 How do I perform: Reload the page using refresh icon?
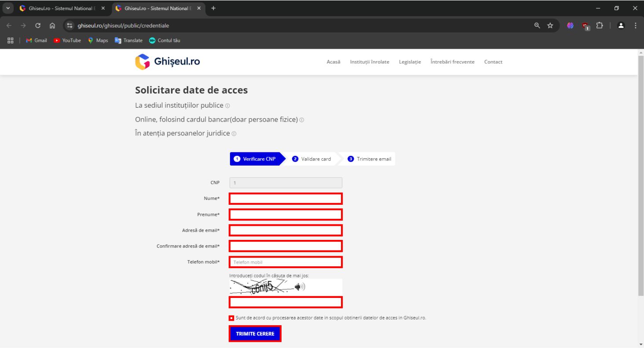click(38, 25)
